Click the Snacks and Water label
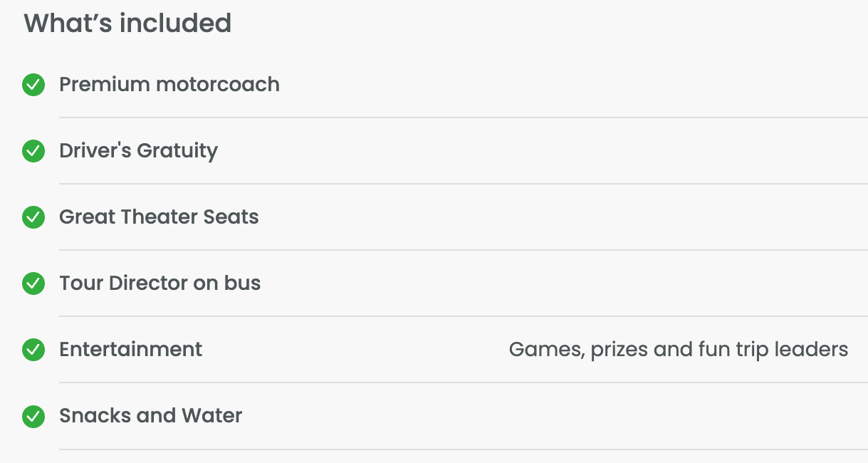The height and width of the screenshot is (463, 868). [x=150, y=415]
